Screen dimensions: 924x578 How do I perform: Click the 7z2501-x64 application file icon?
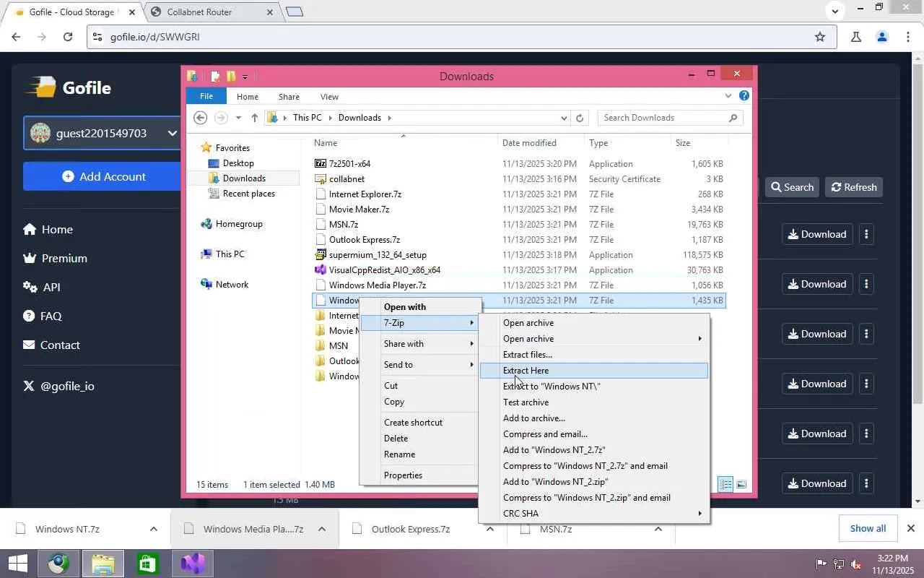321,164
